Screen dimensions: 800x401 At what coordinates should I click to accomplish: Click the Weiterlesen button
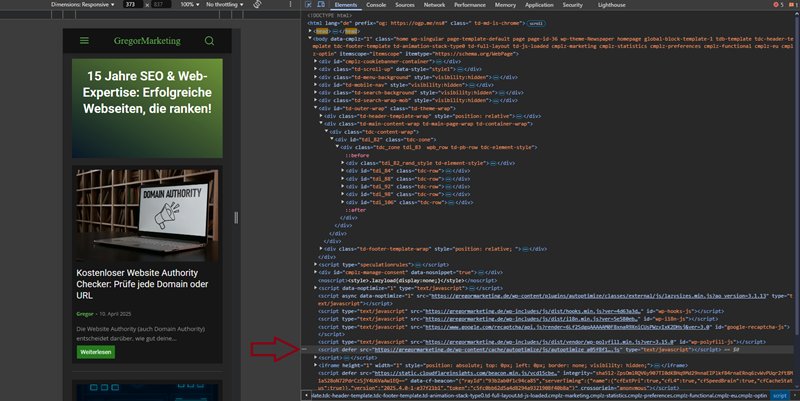click(95, 352)
